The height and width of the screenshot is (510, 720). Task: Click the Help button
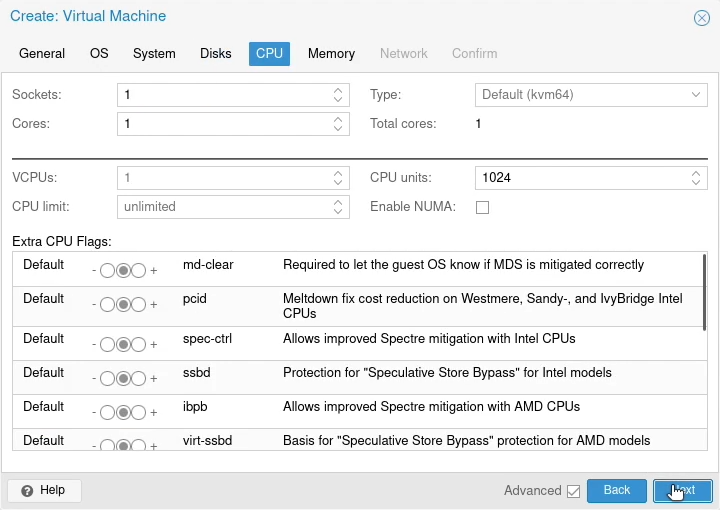(44, 490)
